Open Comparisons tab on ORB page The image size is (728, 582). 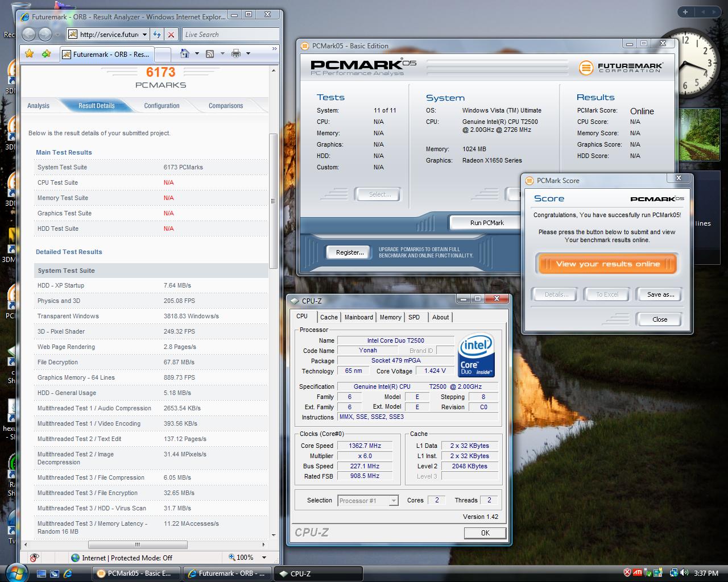[x=226, y=106]
